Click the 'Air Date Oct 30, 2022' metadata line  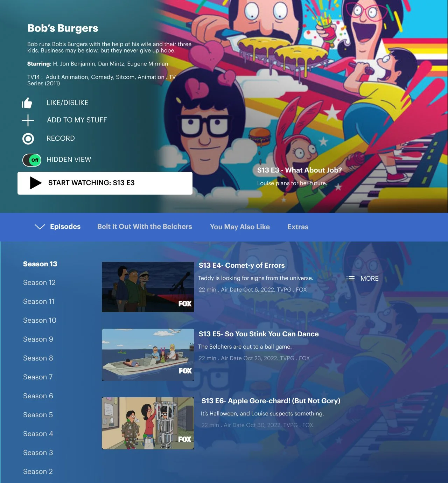click(x=257, y=425)
